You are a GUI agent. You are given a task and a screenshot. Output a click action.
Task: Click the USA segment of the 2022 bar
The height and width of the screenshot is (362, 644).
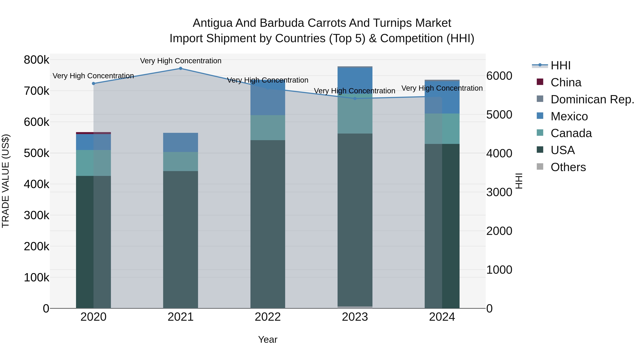(x=268, y=224)
